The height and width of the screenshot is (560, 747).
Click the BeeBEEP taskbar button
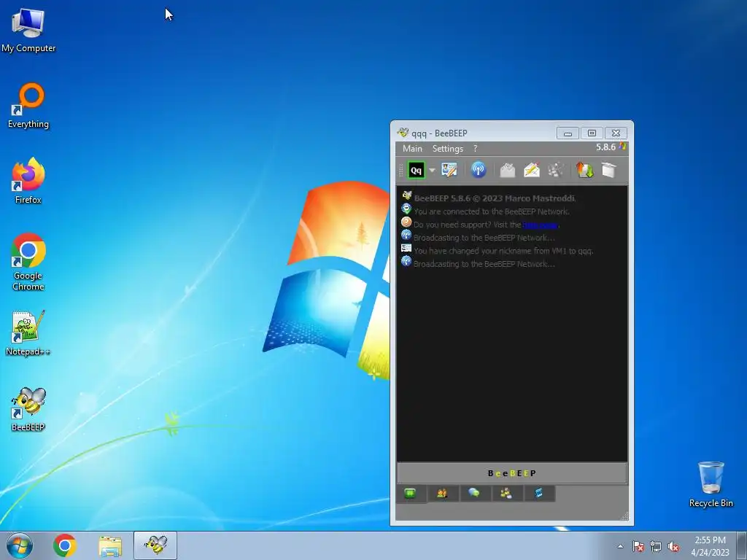155,545
